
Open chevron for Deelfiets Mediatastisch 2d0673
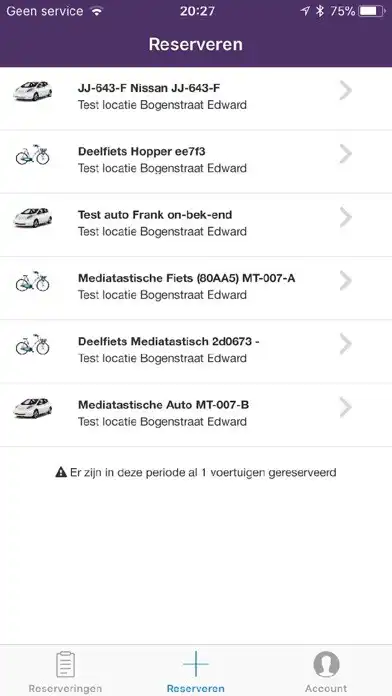[x=345, y=344]
